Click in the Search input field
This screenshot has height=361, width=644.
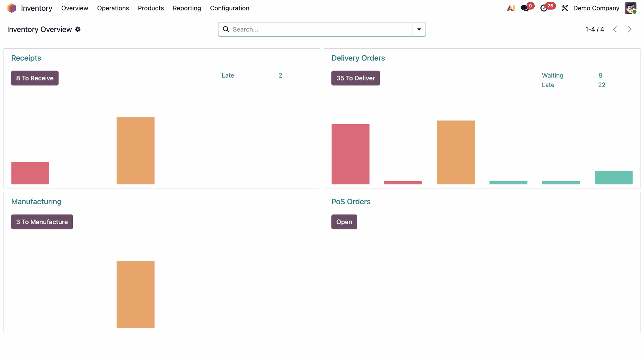[x=322, y=30]
